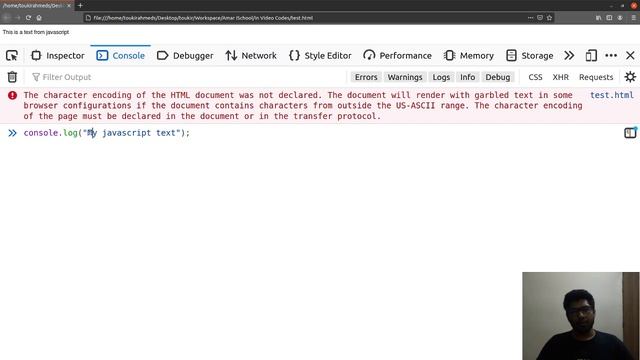The width and height of the screenshot is (640, 360).
Task: Toggle the Debug filter
Action: 498,77
